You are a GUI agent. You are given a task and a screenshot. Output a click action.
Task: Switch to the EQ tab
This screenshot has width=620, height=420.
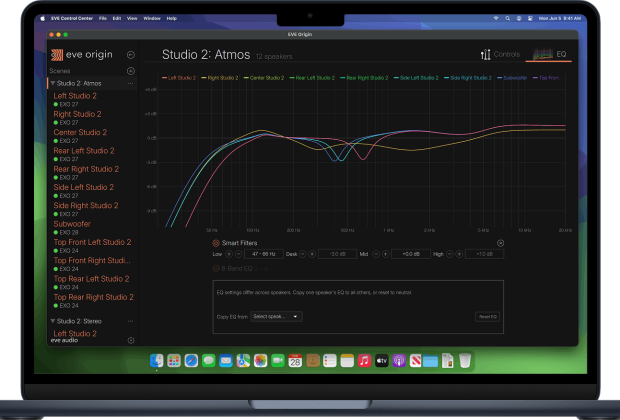point(549,55)
